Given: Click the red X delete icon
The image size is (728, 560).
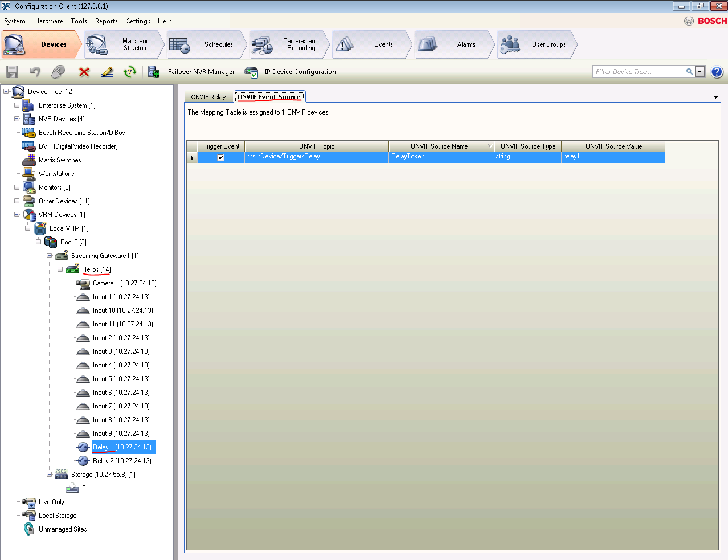Looking at the screenshot, I should (84, 72).
